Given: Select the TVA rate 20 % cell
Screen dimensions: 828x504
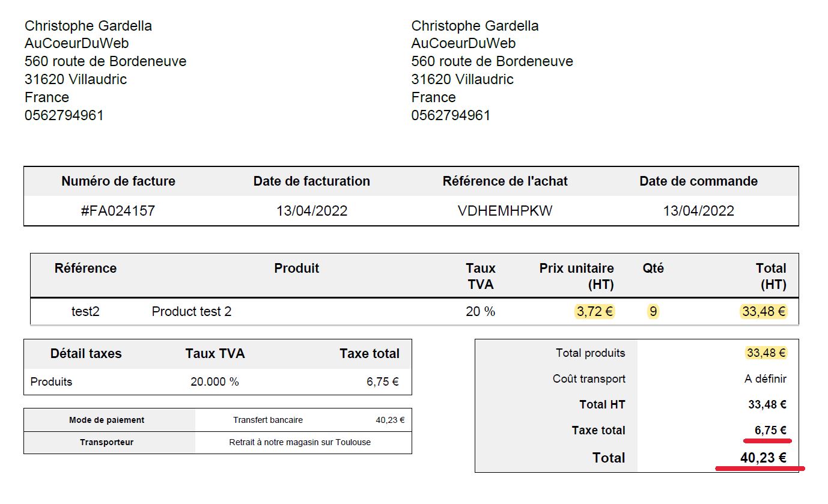Looking at the screenshot, I should coord(481,311).
